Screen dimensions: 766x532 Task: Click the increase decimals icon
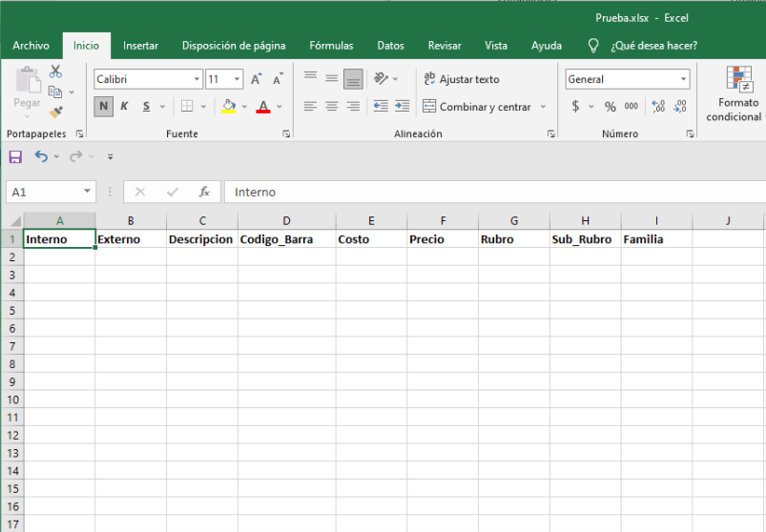(658, 107)
